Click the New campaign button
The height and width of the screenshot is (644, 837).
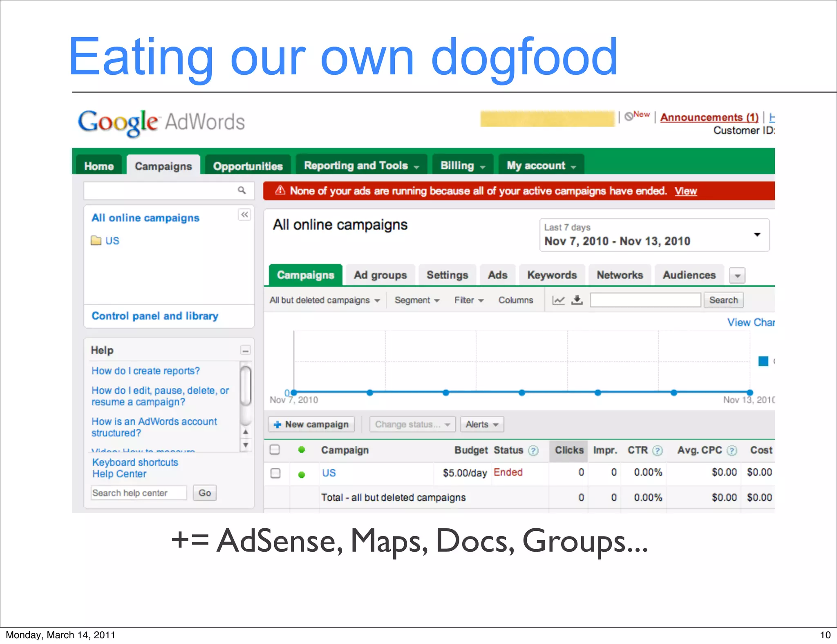[311, 424]
